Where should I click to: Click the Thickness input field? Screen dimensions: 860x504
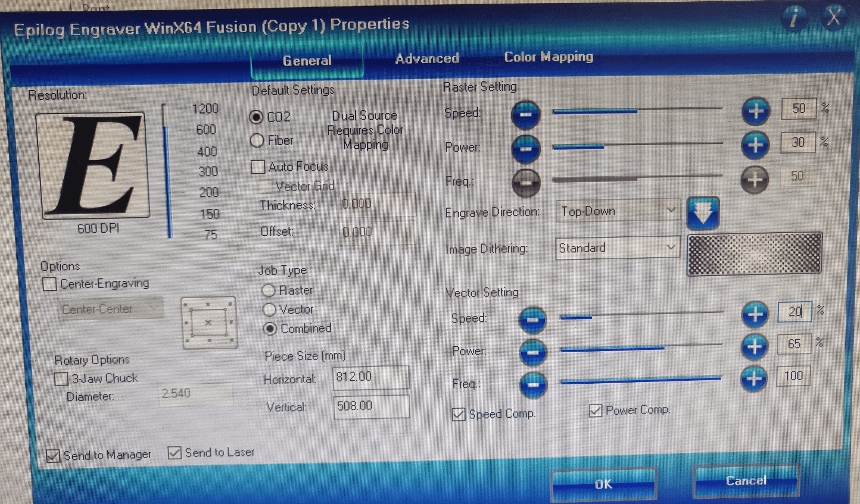coord(378,204)
